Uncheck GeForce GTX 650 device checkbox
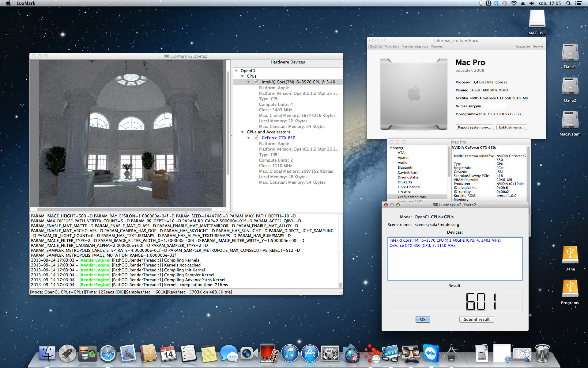Screen dimensions: 588x368 point(256,138)
